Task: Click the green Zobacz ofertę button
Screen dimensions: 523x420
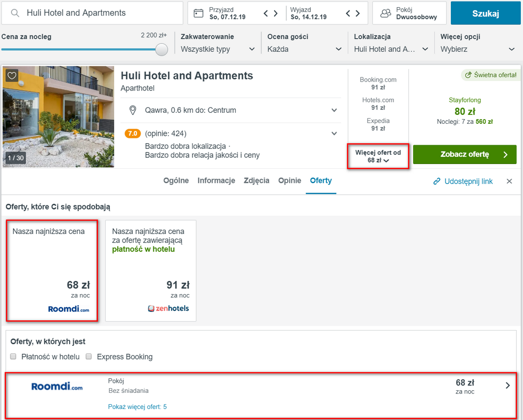Action: [464, 154]
